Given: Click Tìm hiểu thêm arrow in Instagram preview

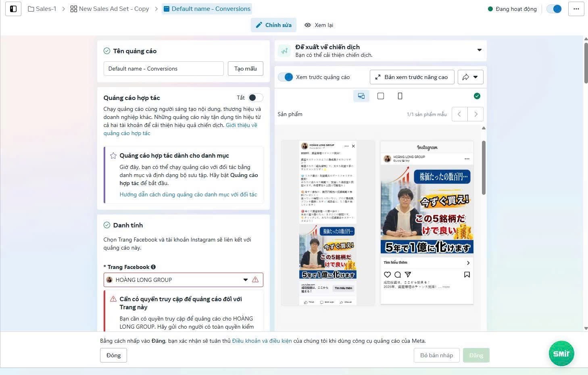Looking at the screenshot, I should [468, 263].
